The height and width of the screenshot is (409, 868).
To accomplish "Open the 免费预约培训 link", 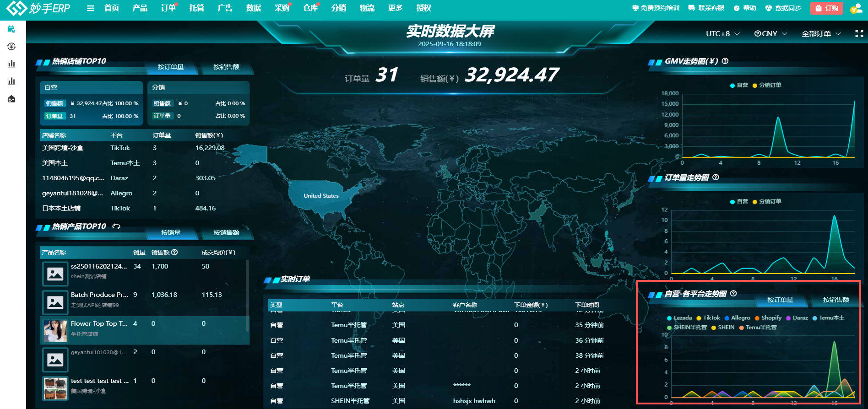I will [x=656, y=8].
